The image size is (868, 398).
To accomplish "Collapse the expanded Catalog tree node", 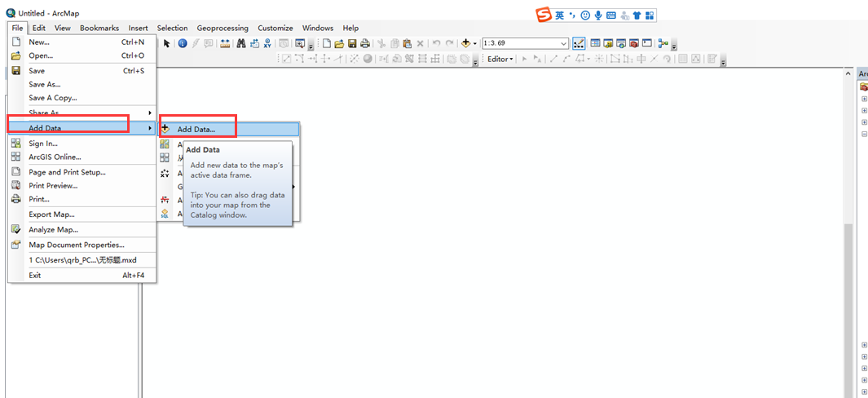I will [x=864, y=134].
